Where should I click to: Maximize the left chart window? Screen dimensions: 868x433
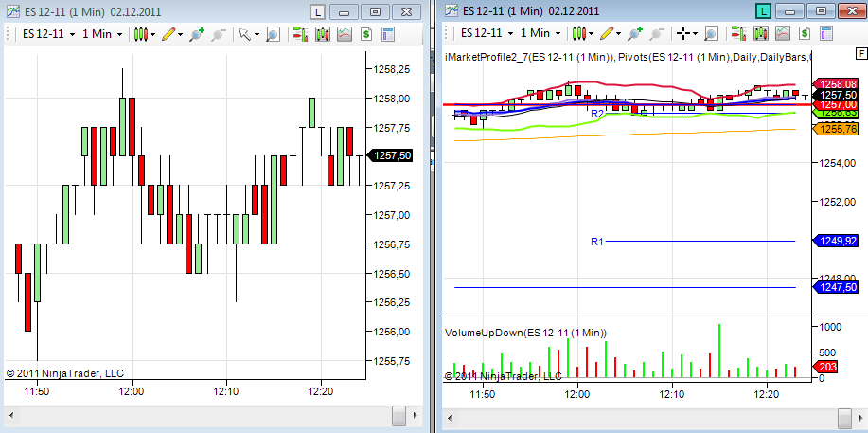[x=375, y=11]
